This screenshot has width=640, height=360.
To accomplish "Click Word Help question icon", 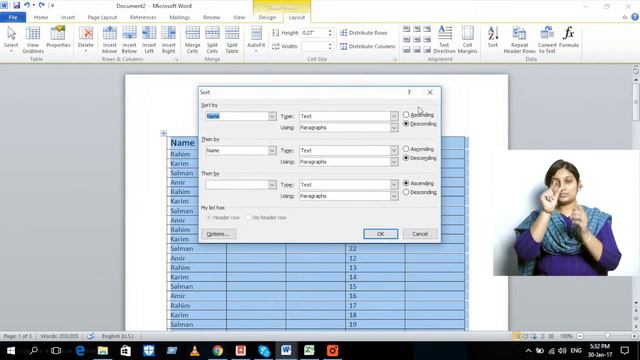I will click(x=635, y=17).
